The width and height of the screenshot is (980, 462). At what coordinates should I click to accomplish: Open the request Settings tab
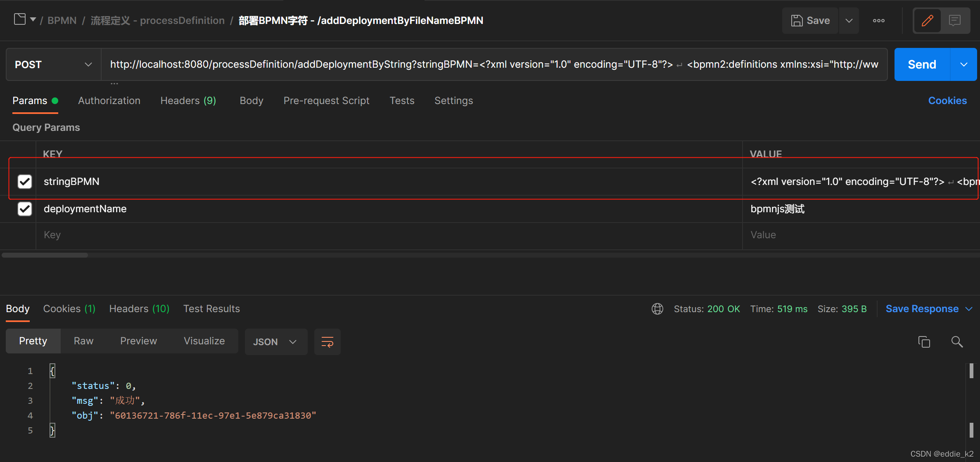point(453,101)
